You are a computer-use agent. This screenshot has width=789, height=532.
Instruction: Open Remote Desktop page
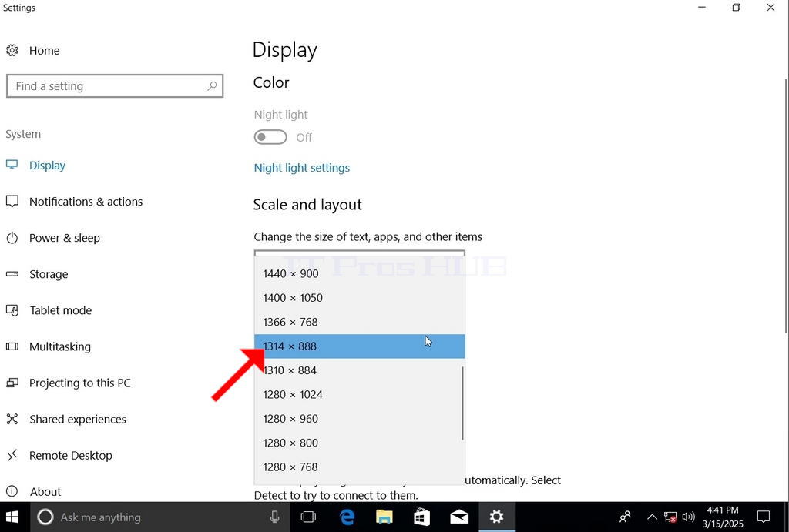tap(70, 456)
